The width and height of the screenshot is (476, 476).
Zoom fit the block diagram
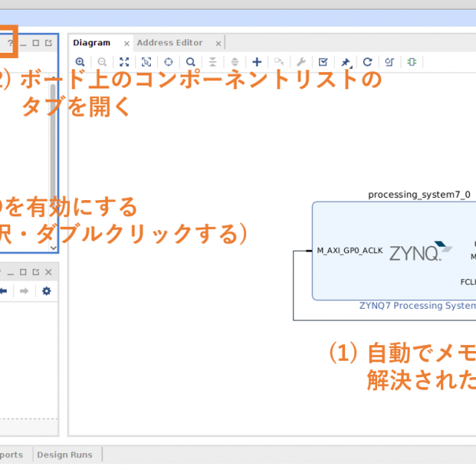124,62
